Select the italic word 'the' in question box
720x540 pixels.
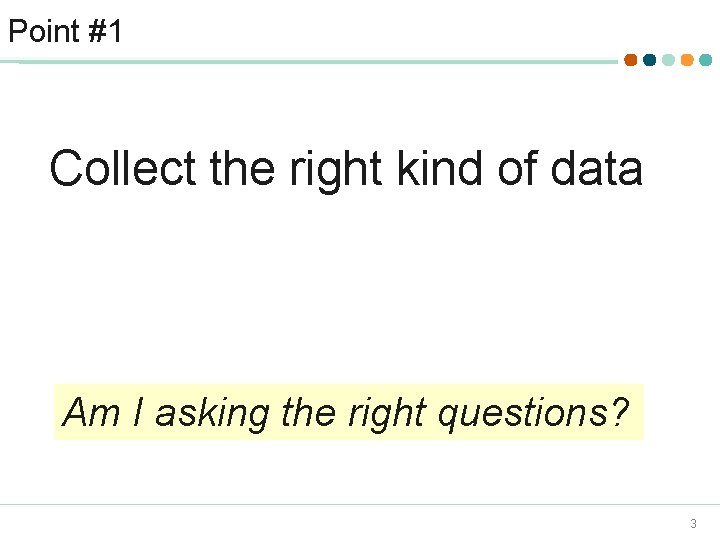(x=309, y=412)
